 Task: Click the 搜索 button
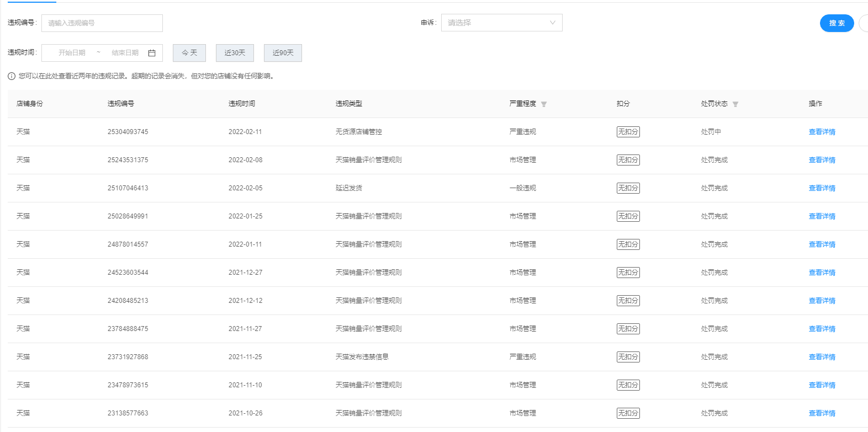click(x=837, y=23)
